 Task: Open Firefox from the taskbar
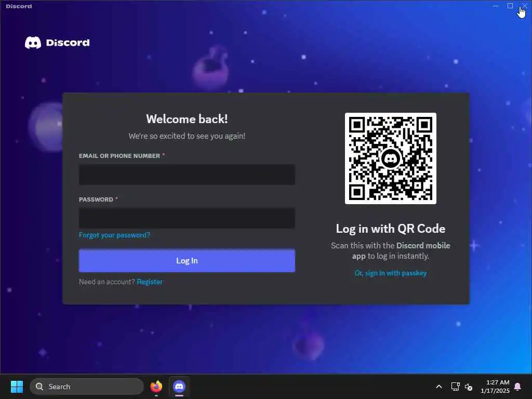(156, 387)
